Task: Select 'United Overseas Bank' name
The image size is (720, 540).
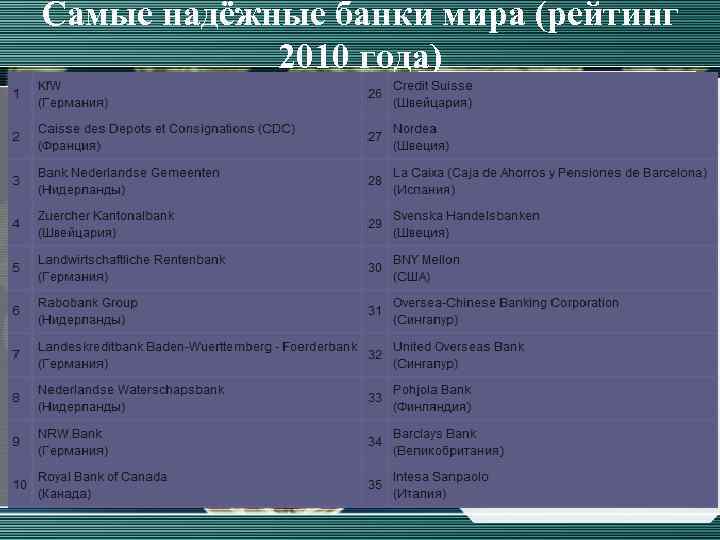Action: (x=458, y=347)
